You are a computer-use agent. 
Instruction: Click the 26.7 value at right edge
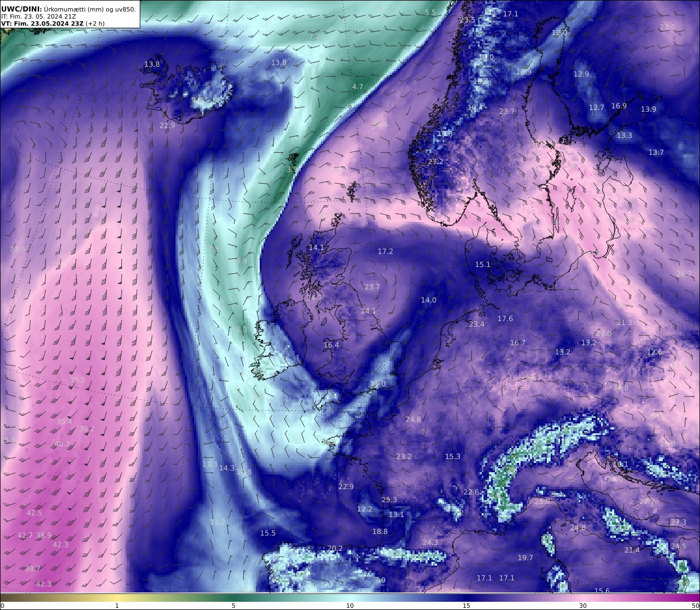point(684,274)
